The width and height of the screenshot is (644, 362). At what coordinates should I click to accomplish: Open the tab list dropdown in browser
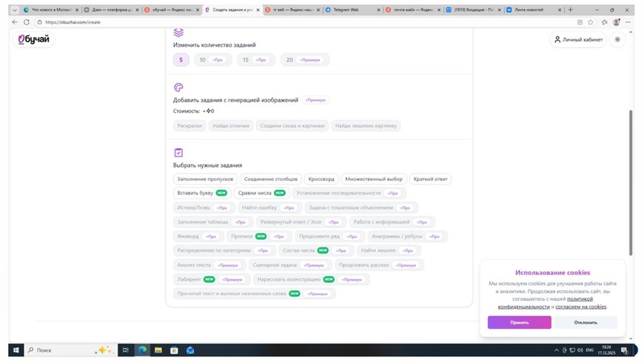click(x=8, y=10)
